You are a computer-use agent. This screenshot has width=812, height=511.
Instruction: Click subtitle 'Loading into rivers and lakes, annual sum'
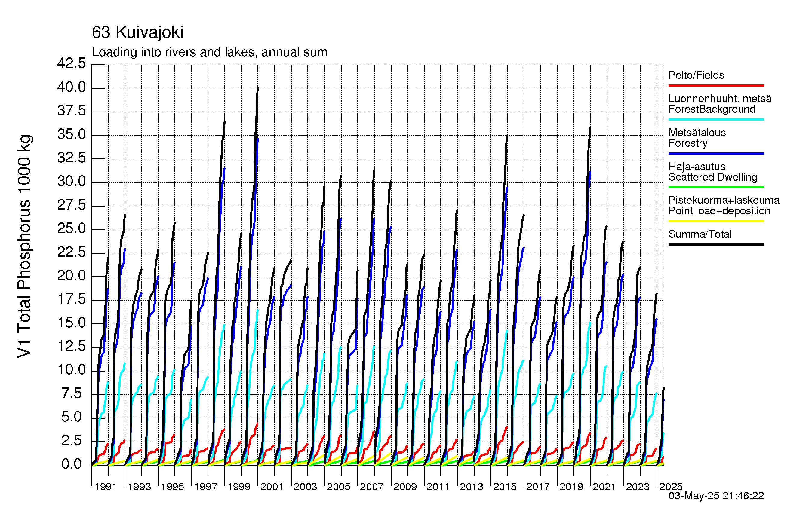point(209,52)
